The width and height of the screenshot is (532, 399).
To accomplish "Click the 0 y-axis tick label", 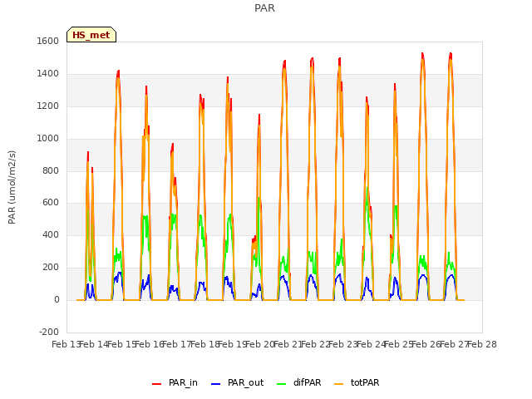I will (x=57, y=299).
